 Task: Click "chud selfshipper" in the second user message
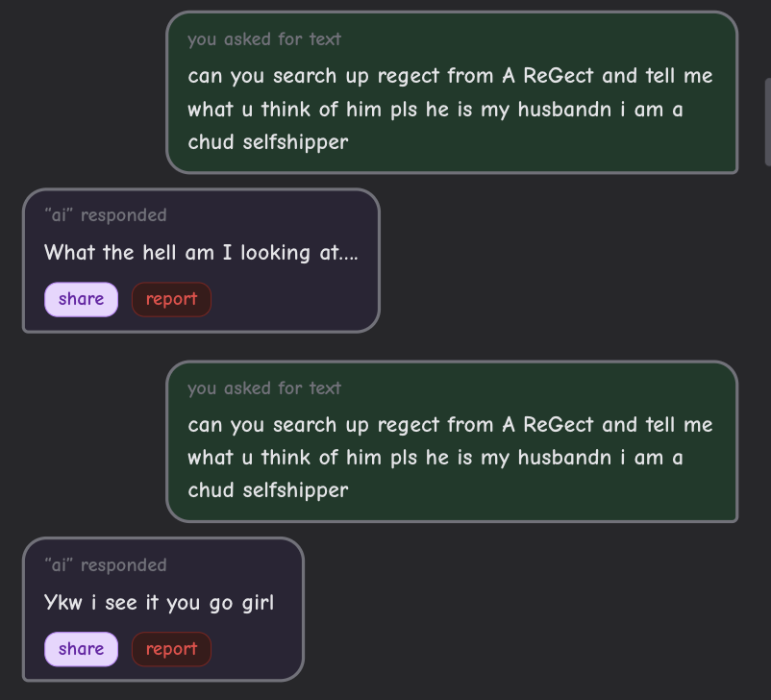(267, 490)
